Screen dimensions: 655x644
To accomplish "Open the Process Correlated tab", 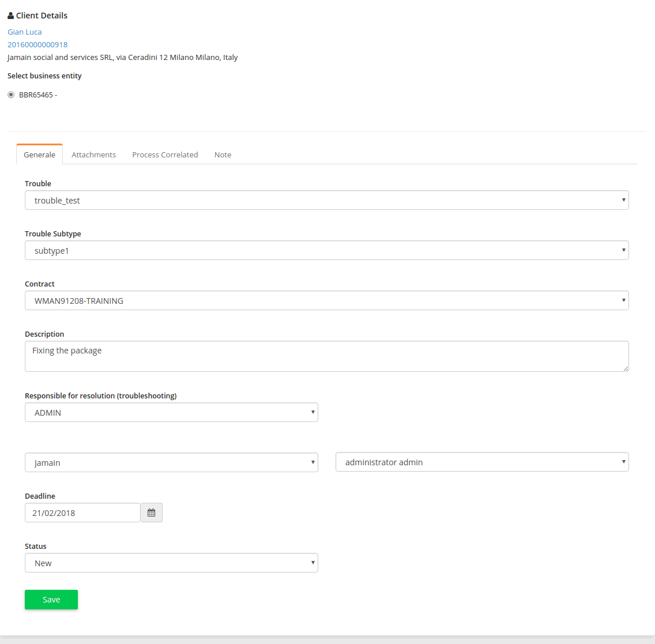I will (165, 155).
